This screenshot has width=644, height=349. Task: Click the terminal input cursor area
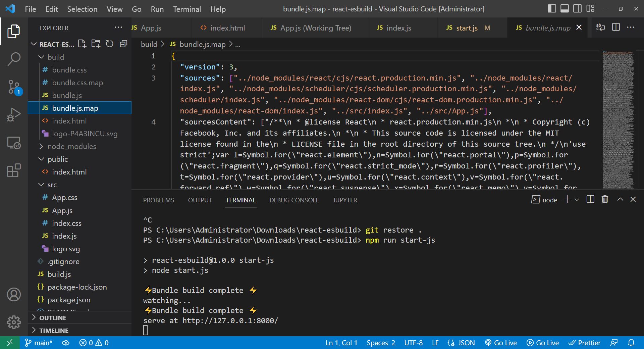click(145, 331)
